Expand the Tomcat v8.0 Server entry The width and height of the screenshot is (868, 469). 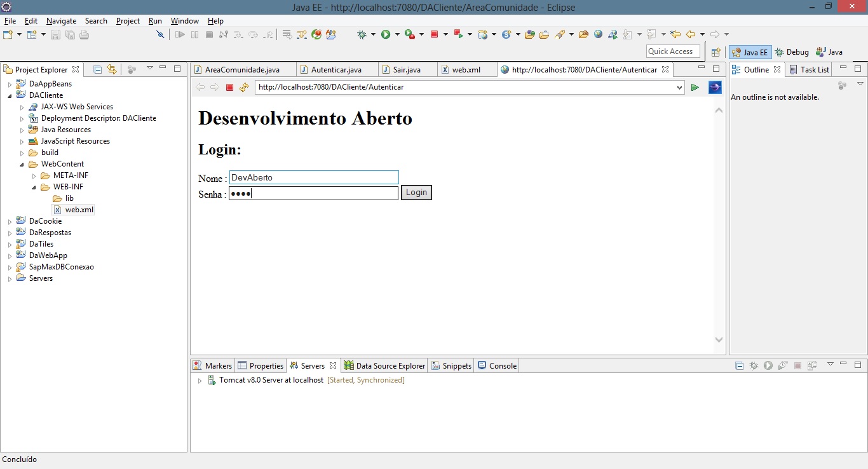200,381
